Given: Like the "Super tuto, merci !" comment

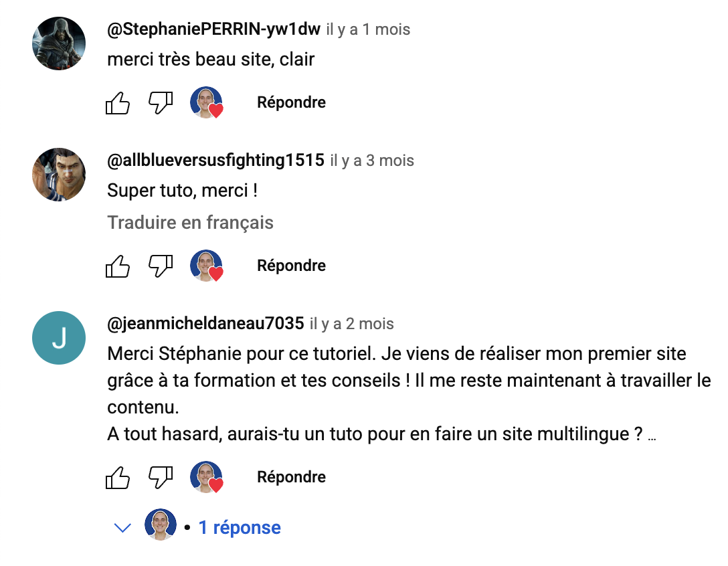Looking at the screenshot, I should (x=118, y=266).
